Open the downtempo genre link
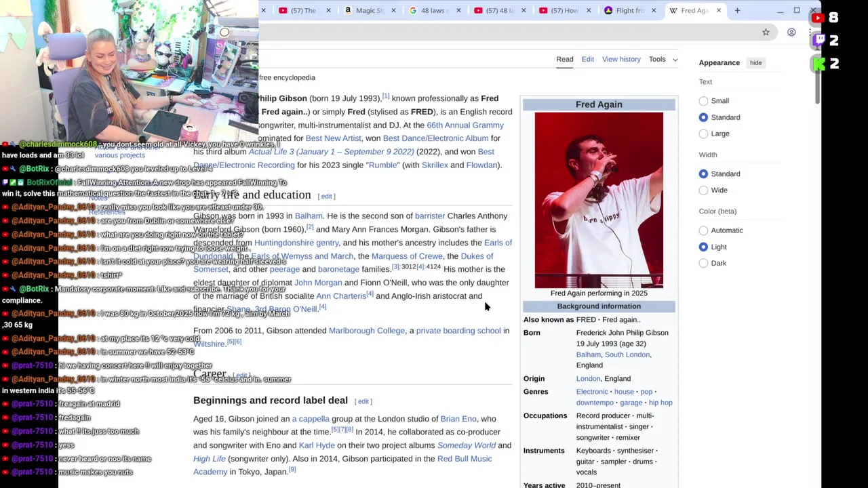868x488 pixels. (595, 403)
